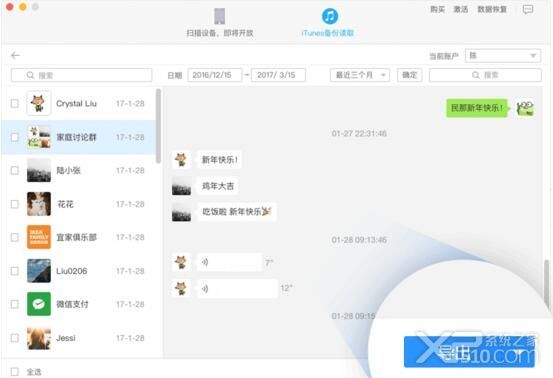Viewport: 553px width, 378px height.
Task: Play the 12-second voice message
Action: coord(238,288)
